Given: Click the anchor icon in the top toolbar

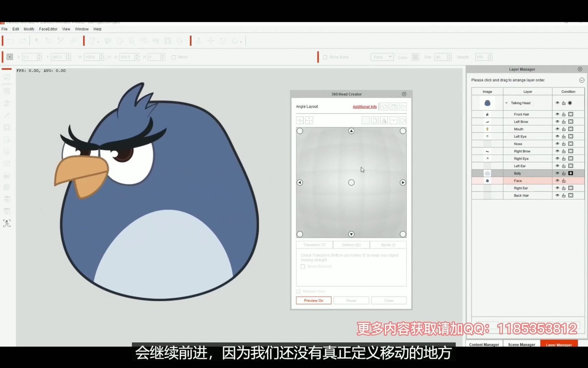Looking at the screenshot, I should pos(199,41).
